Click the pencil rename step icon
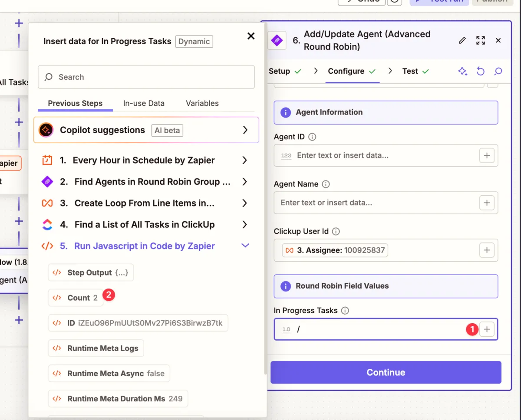The width and height of the screenshot is (521, 420). 462,40
